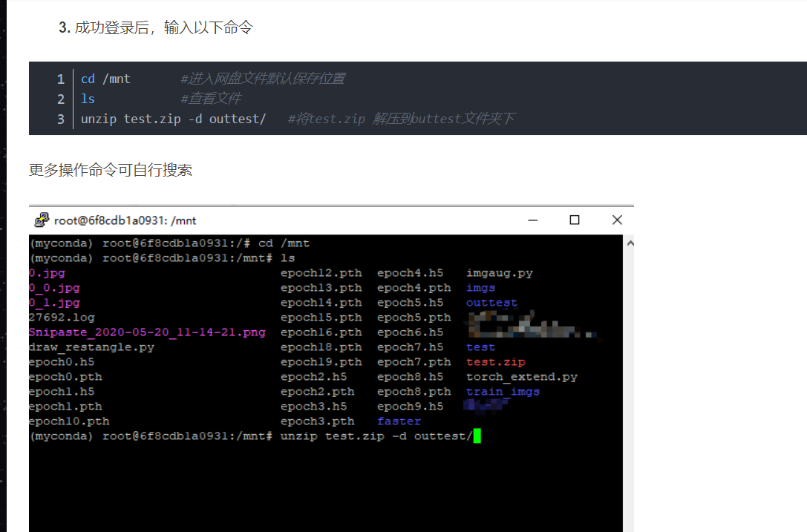The image size is (807, 532).
Task: Click 'epoch7.h5' in the terminal listing
Action: [411, 347]
